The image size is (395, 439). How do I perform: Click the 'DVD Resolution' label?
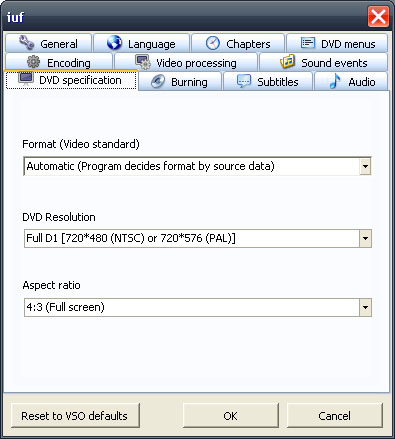[59, 217]
